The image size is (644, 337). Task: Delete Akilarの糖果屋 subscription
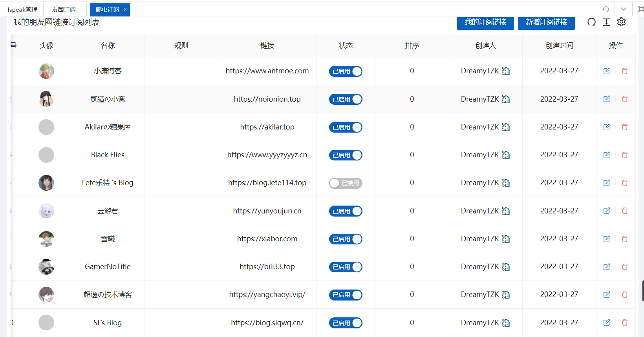(625, 127)
